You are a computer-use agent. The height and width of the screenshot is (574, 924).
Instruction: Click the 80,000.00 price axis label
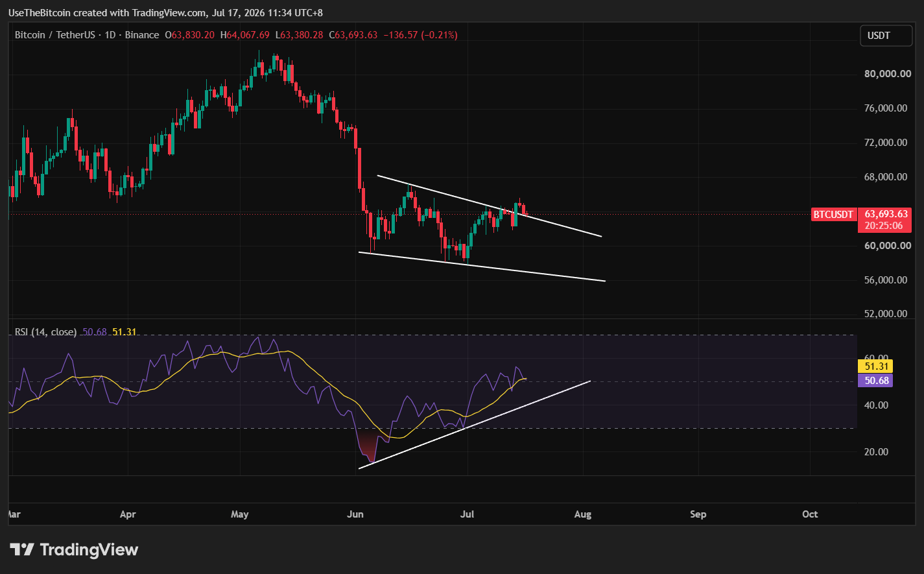886,74
